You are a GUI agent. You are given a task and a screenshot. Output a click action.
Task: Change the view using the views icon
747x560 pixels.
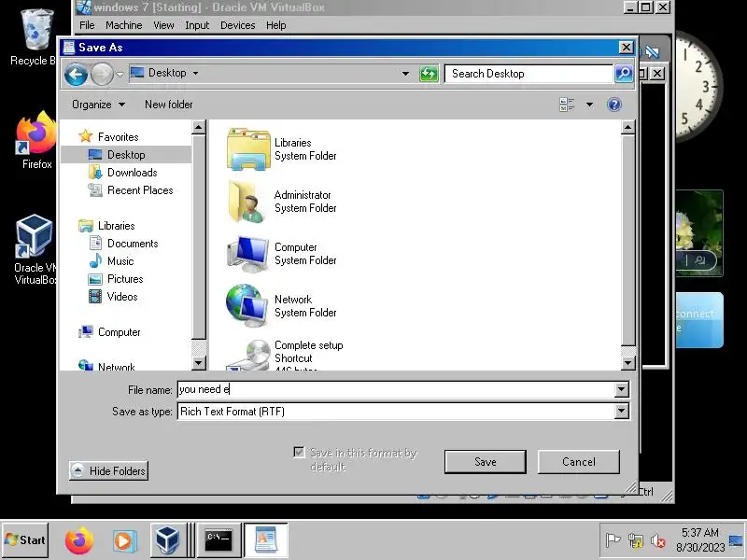click(x=567, y=105)
